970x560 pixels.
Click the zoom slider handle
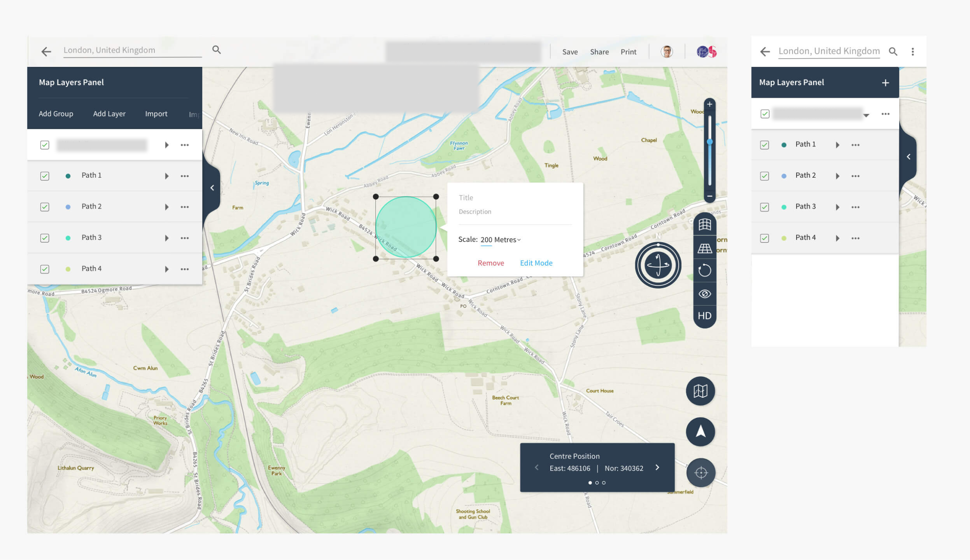click(x=709, y=142)
